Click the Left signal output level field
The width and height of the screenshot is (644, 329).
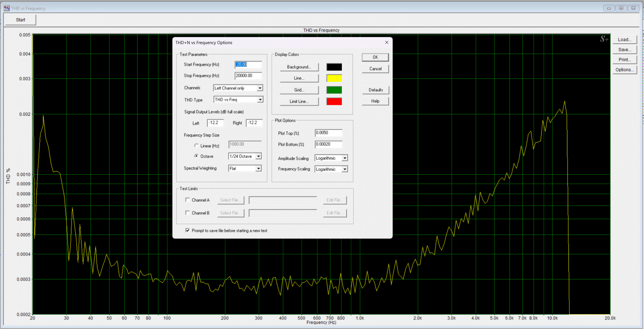[215, 123]
